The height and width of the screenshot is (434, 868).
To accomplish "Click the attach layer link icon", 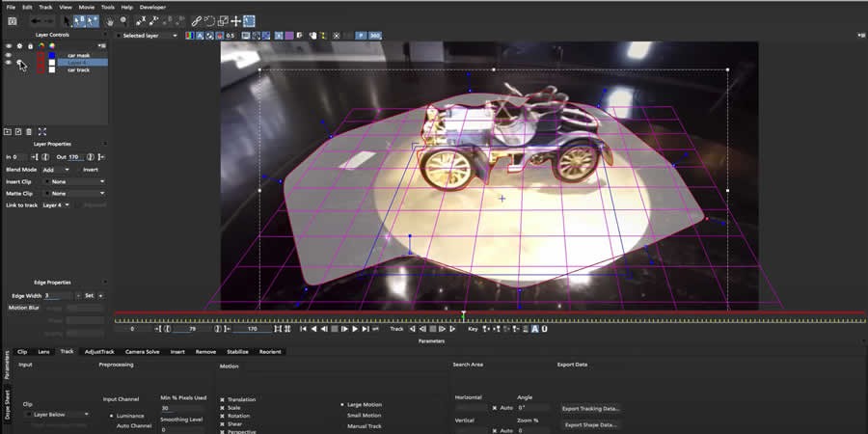I will click(x=197, y=20).
